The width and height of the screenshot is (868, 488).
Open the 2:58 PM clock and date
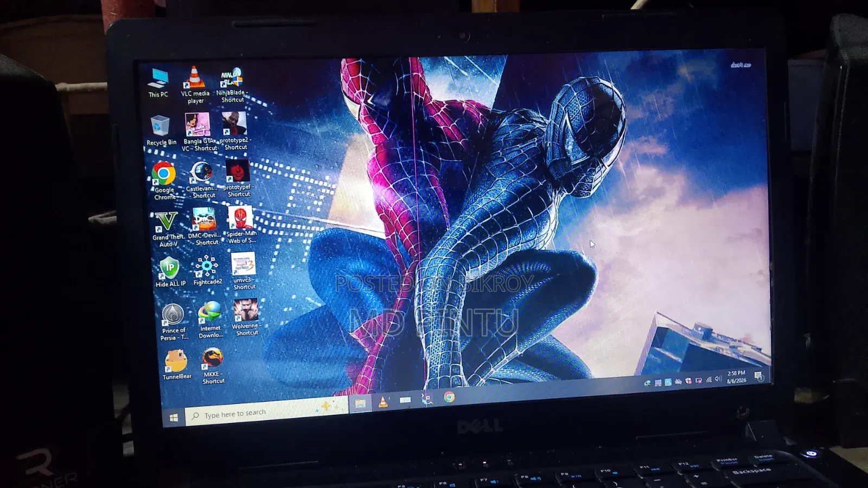coord(737,377)
